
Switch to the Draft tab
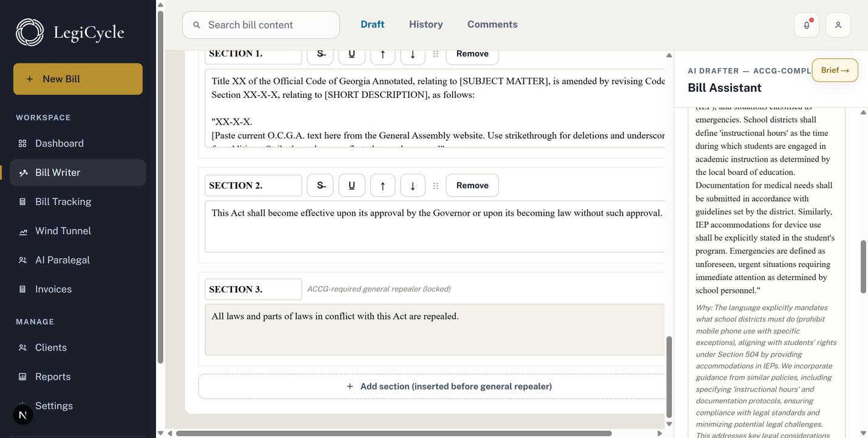pyautogui.click(x=372, y=24)
